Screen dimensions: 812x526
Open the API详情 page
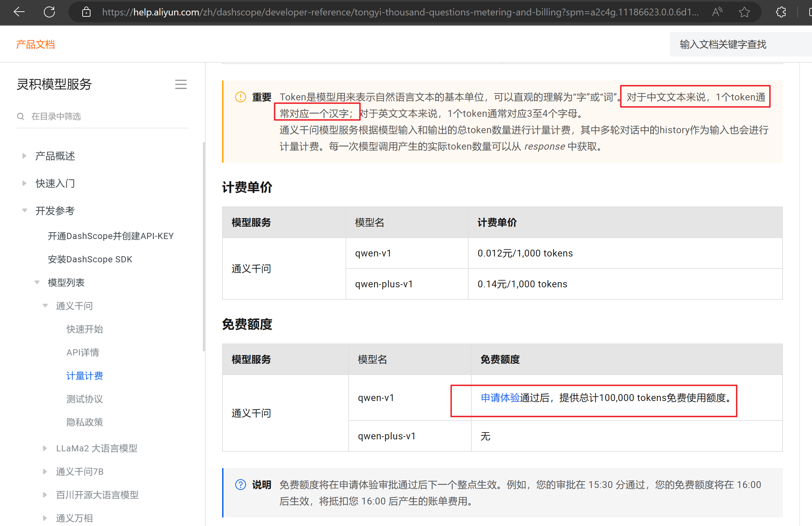(83, 352)
